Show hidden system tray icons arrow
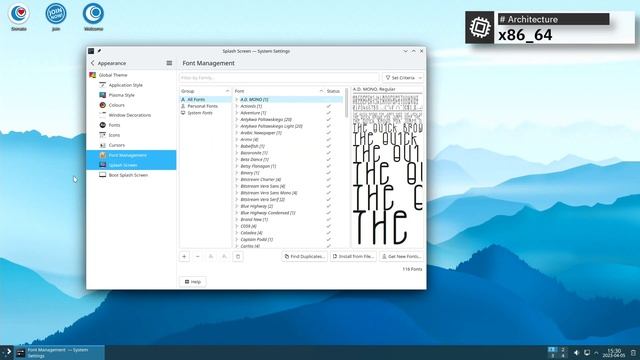Screen dimensions: 640x360 click(596, 352)
